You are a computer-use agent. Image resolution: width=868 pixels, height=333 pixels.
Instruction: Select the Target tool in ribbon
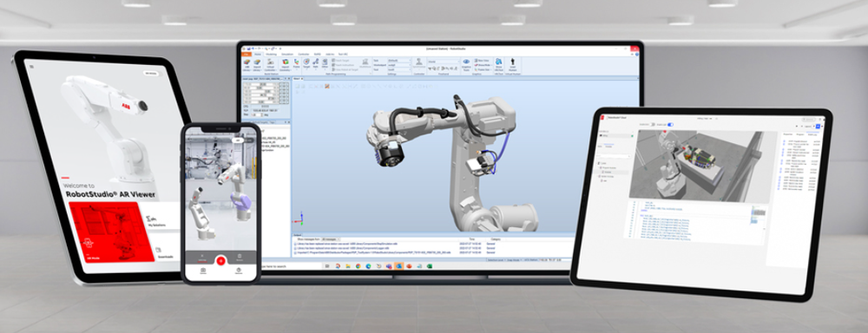pos(306,63)
